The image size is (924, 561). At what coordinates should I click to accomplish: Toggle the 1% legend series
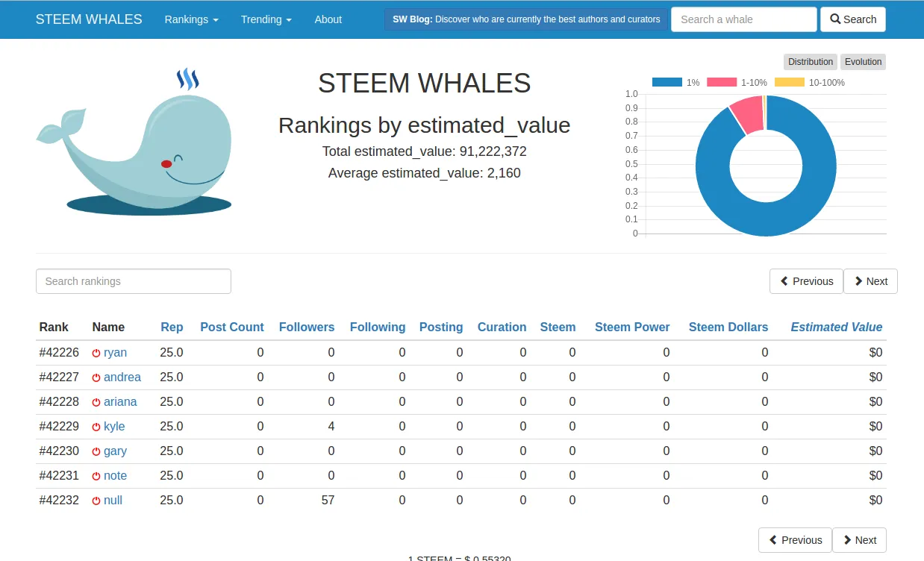pyautogui.click(x=675, y=83)
